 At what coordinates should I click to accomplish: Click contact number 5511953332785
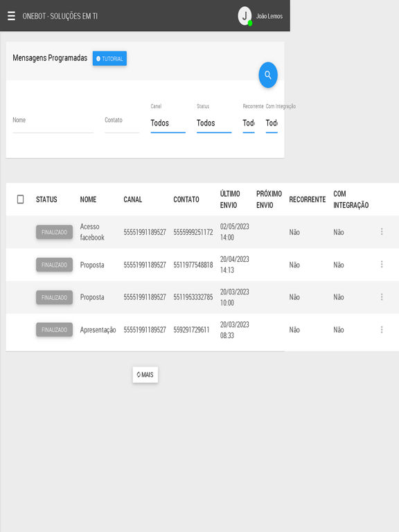193,297
